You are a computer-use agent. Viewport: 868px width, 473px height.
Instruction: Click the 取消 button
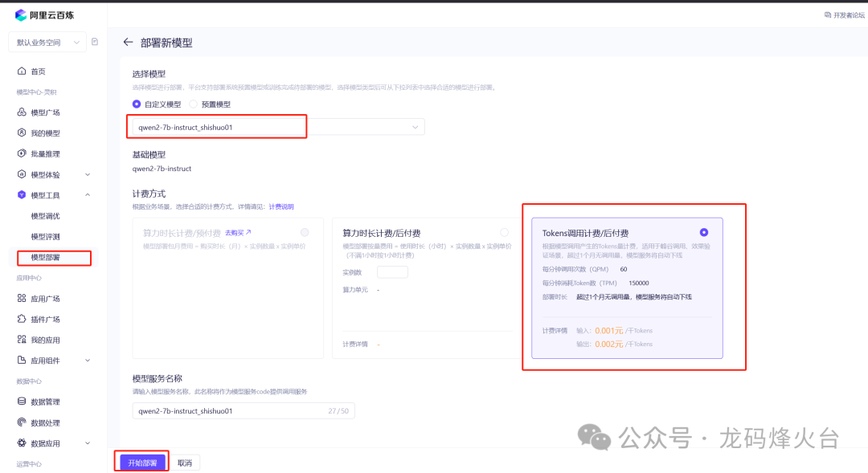(x=185, y=463)
